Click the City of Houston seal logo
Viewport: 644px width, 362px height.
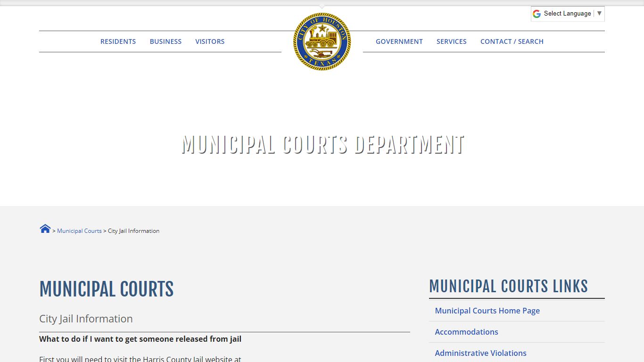[x=322, y=41]
